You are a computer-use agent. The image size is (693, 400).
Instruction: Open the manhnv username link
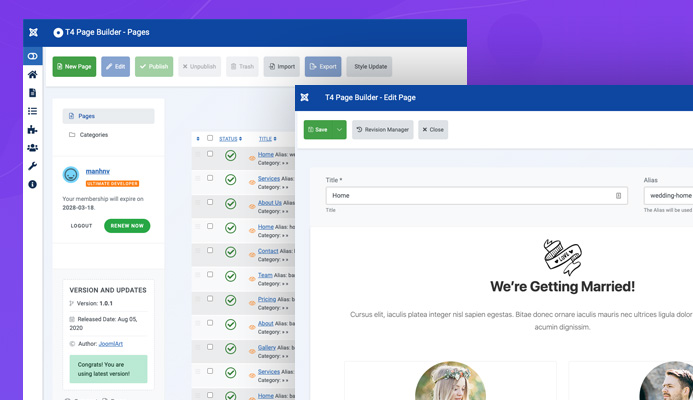click(x=98, y=171)
